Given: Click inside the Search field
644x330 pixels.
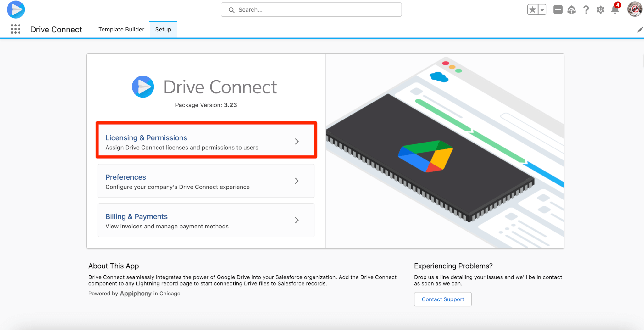Looking at the screenshot, I should click(311, 9).
